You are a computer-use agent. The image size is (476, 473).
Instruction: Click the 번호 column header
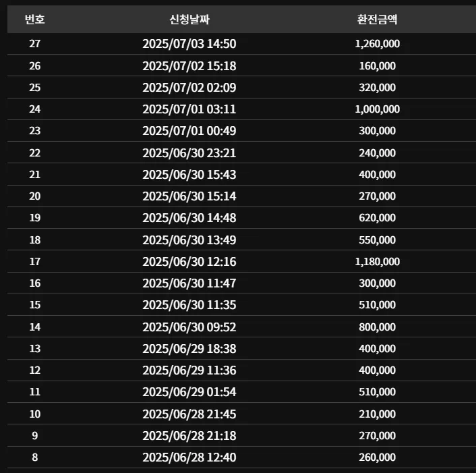point(35,20)
